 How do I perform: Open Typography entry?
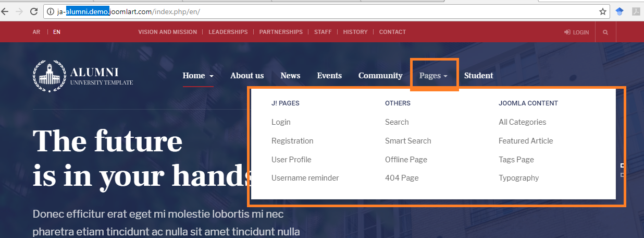point(518,178)
